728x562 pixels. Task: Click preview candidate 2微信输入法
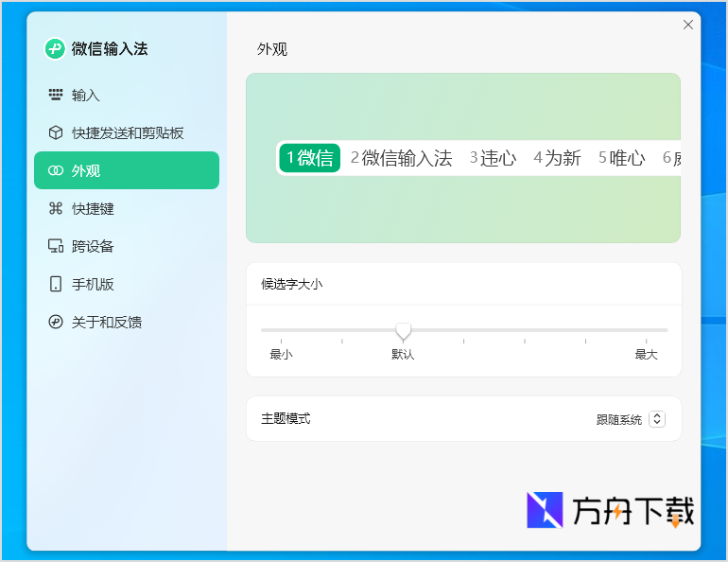(x=401, y=158)
